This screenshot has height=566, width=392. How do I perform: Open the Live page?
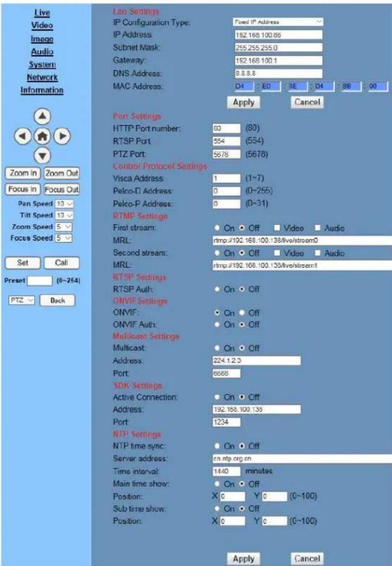pos(42,13)
